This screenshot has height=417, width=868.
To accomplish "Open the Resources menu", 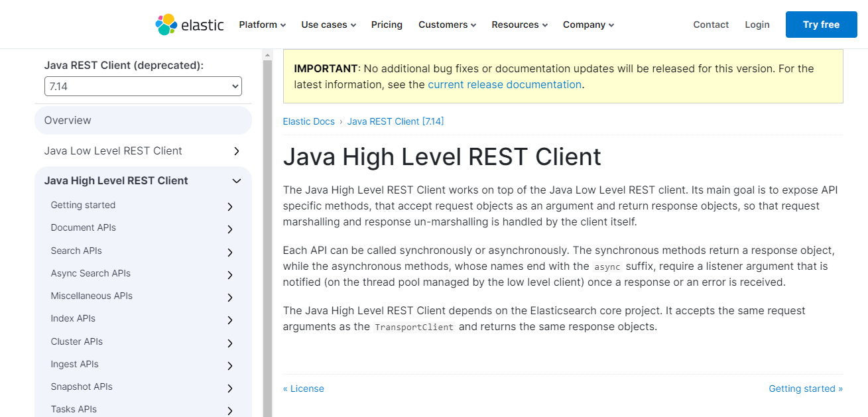I will [x=519, y=25].
